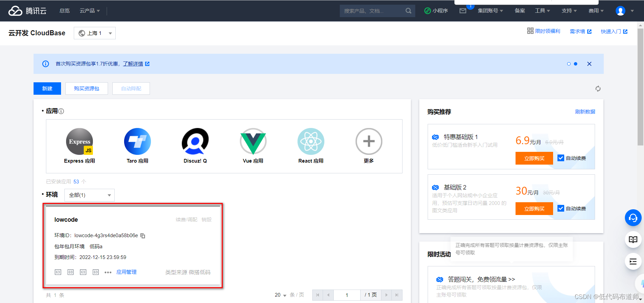Open the 上海 1 region dropdown
This screenshot has width=644, height=303.
tap(95, 33)
